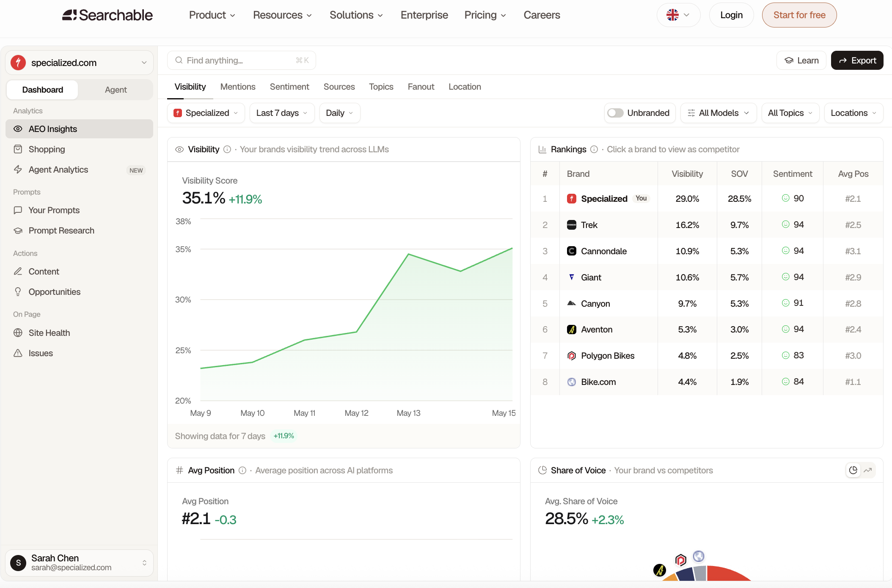The height and width of the screenshot is (588, 892).
Task: Open the Product menu
Action: (212, 15)
